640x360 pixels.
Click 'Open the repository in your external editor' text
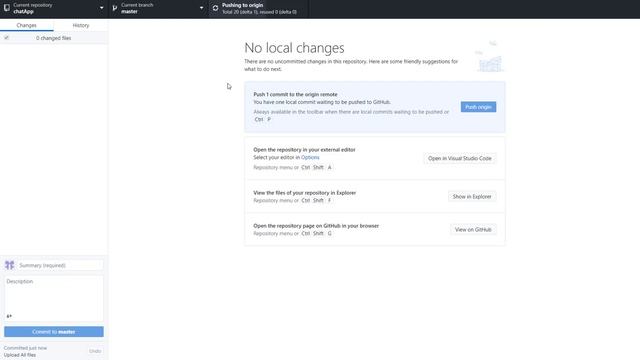click(x=304, y=150)
